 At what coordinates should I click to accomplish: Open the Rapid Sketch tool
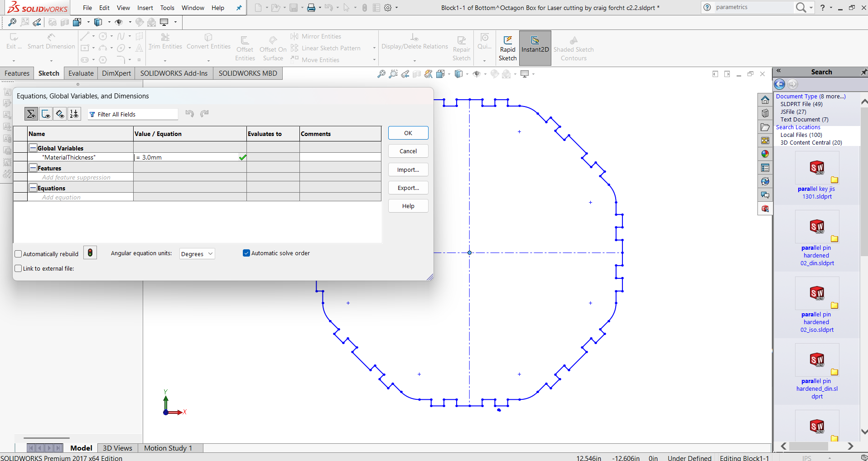(x=507, y=48)
